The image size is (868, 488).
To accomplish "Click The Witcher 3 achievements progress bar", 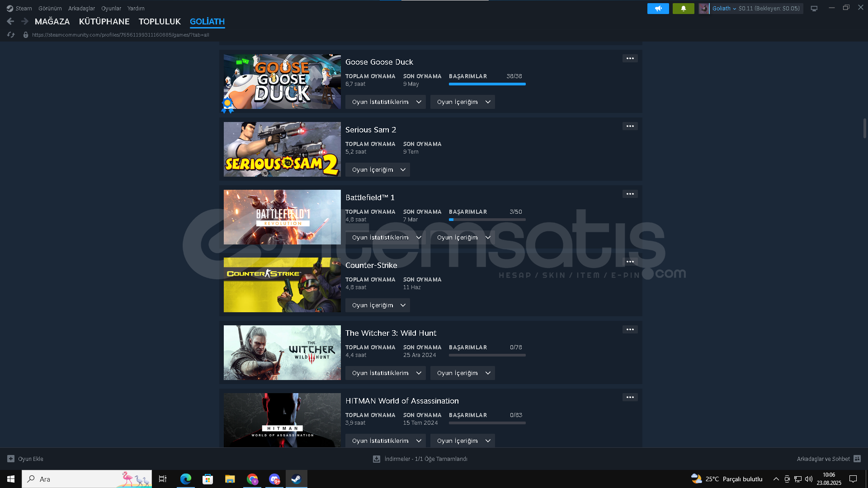I will [487, 355].
